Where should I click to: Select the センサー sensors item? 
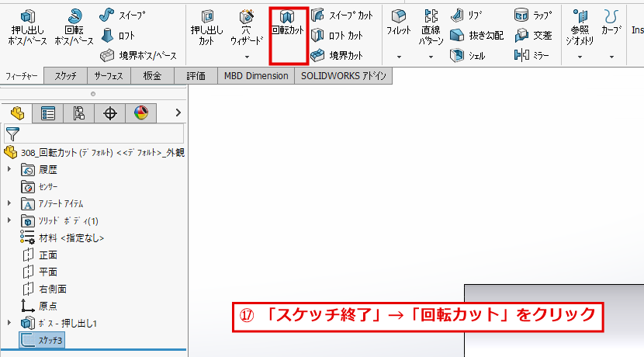[x=40, y=186]
